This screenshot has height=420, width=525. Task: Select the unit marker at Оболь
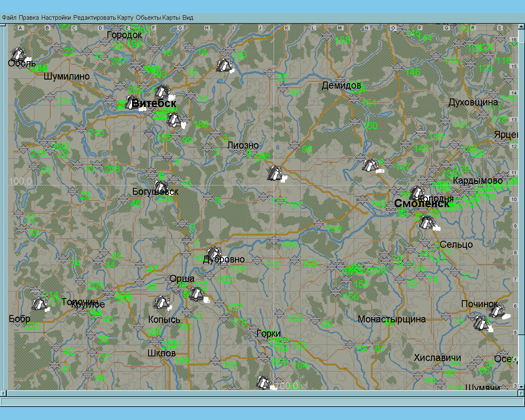19,55
